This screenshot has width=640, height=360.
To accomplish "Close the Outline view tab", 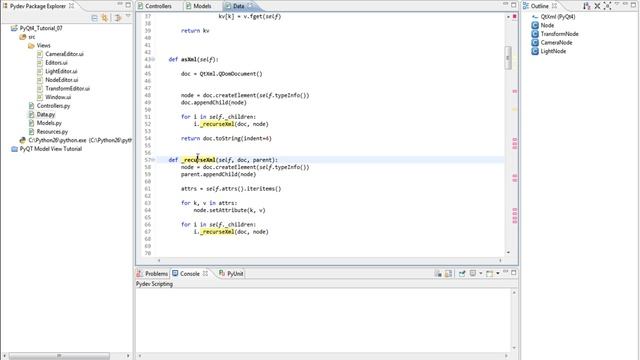I will 554,6.
